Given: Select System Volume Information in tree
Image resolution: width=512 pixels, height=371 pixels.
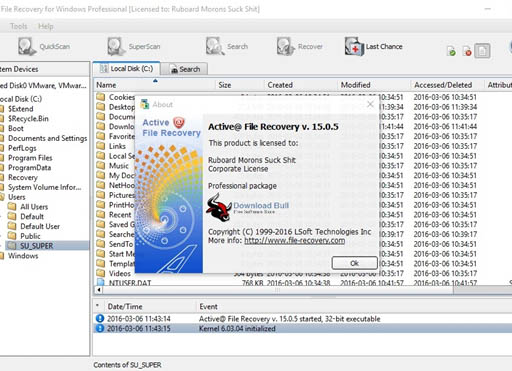Looking at the screenshot, I should (x=44, y=187).
